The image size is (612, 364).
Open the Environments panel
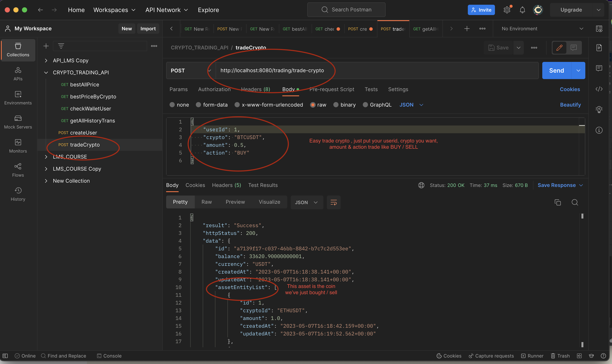pos(18,98)
